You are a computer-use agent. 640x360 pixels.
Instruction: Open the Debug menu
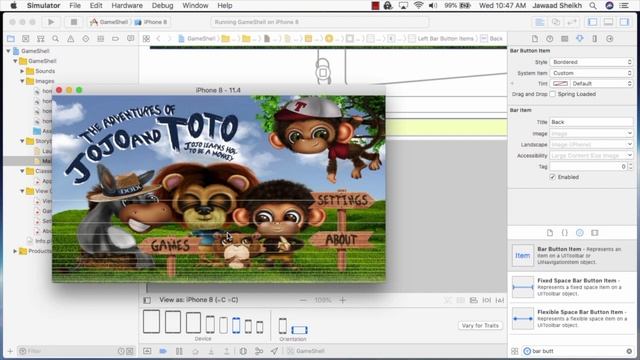coord(162,6)
